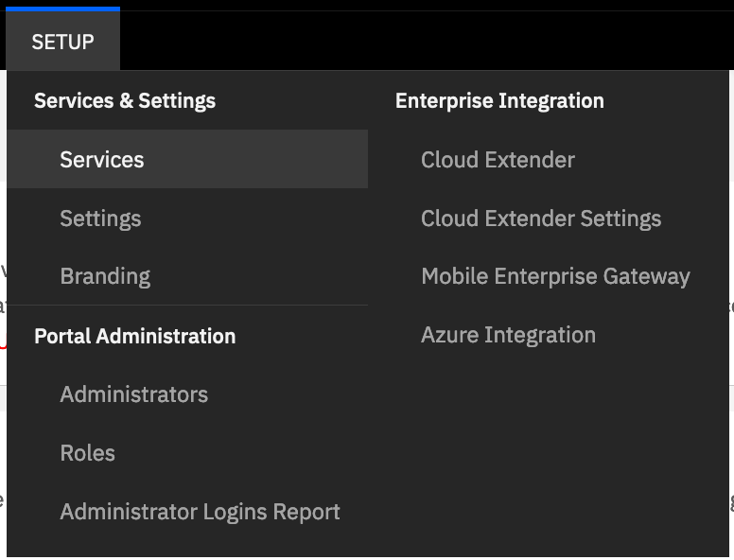Select Services in the Setup menu
This screenshot has width=734, height=560.
click(101, 160)
